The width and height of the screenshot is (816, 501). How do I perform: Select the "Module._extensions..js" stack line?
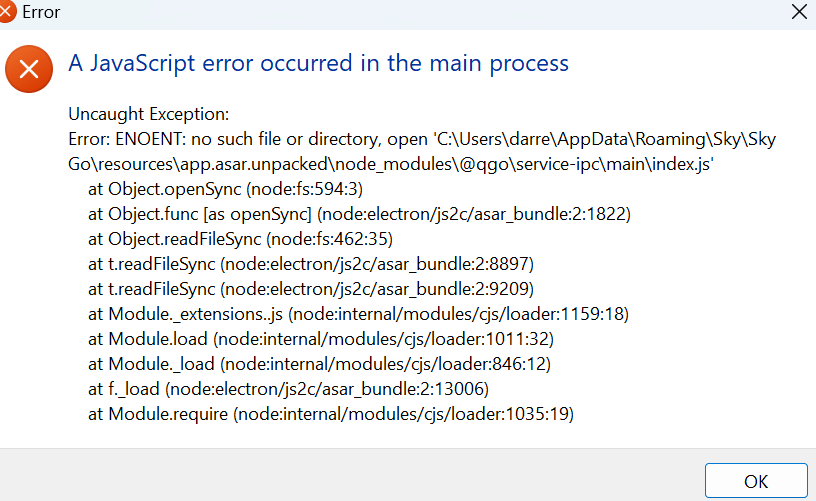(359, 314)
